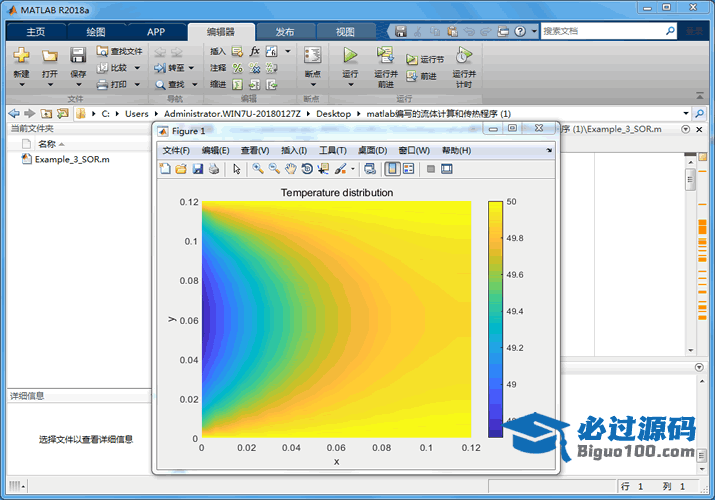Open the brush tool color dropdown arrow
This screenshot has width=715, height=500.
pos(352,169)
